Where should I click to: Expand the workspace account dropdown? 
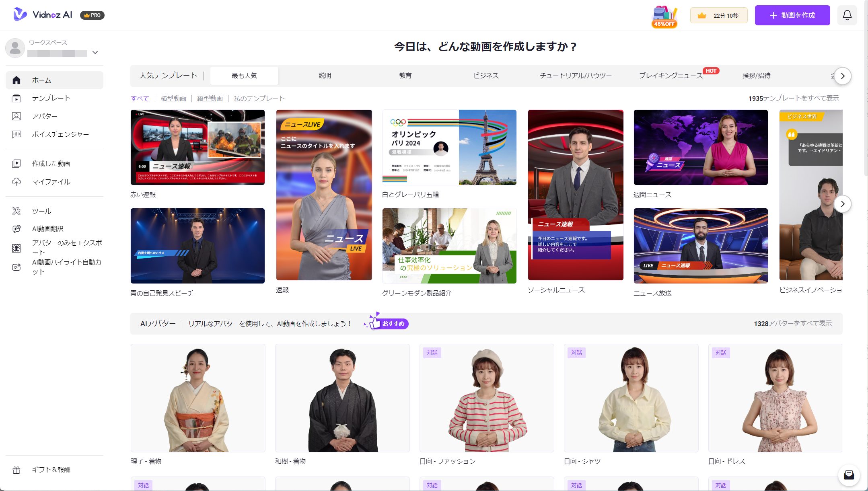pos(95,52)
